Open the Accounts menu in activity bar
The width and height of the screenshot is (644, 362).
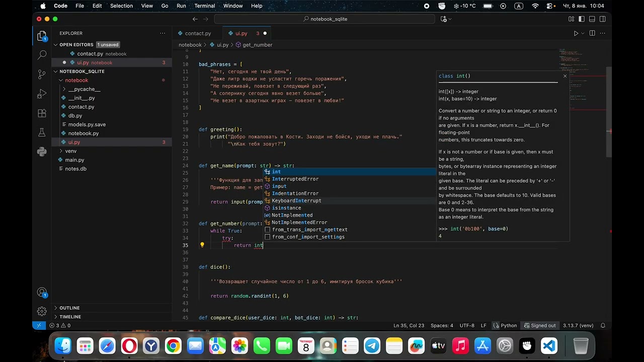(42, 293)
